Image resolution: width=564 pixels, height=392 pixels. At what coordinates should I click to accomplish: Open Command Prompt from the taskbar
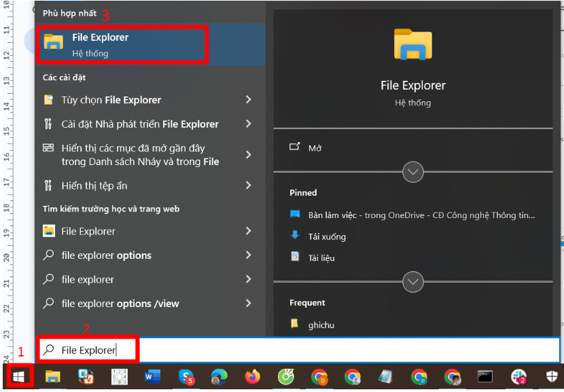tap(485, 376)
